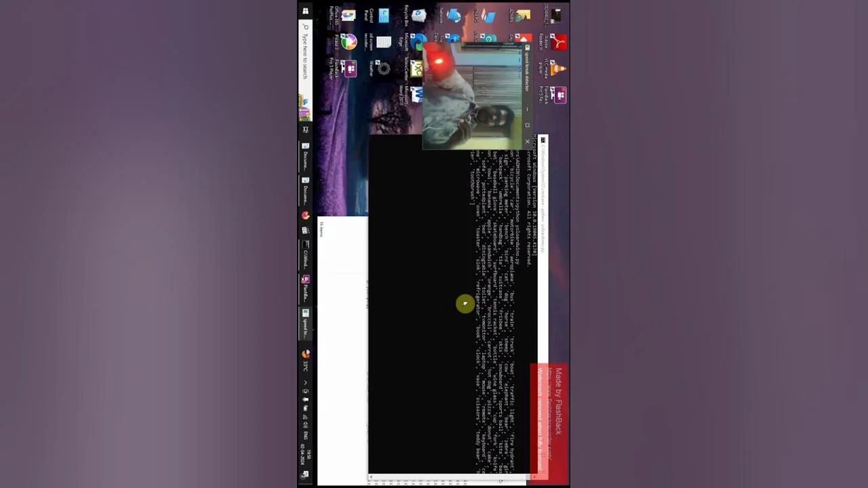Click the '16 items' status text in Explorer
Image resolution: width=868 pixels, height=488 pixels.
(321, 229)
